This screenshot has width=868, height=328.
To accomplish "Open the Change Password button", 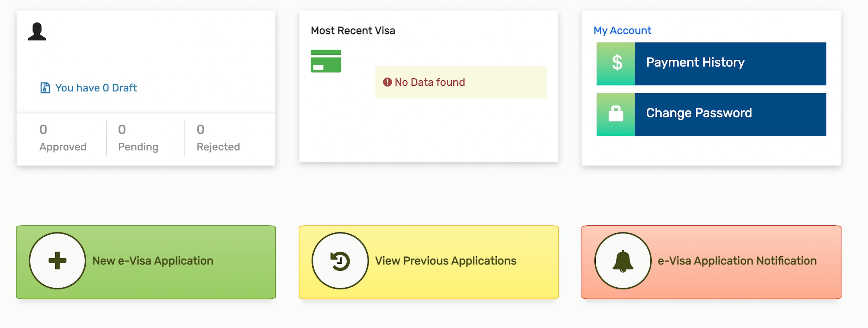I will coord(711,115).
